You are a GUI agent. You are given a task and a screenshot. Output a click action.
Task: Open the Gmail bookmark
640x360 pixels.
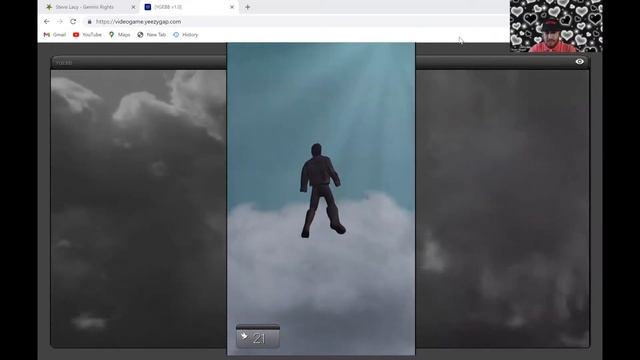[55, 35]
